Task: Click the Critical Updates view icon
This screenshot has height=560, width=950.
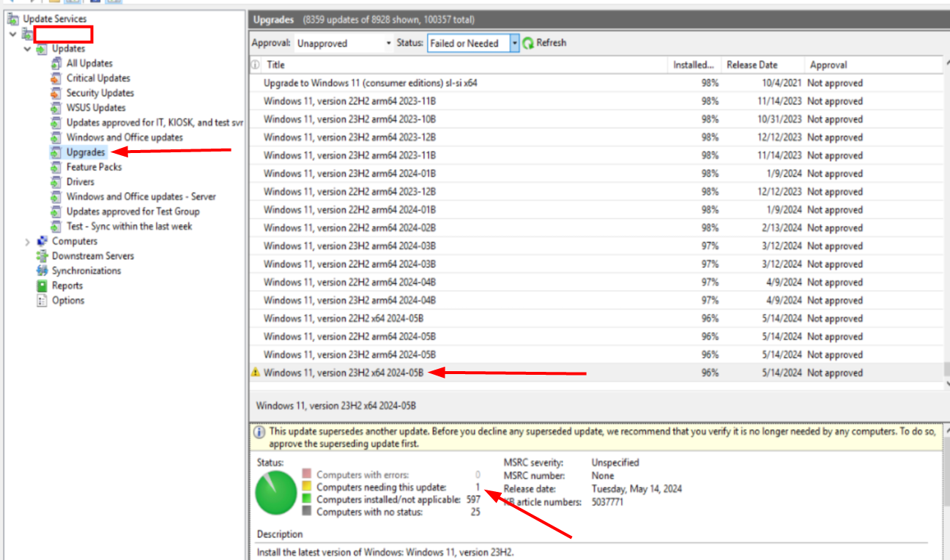Action: tap(56, 78)
